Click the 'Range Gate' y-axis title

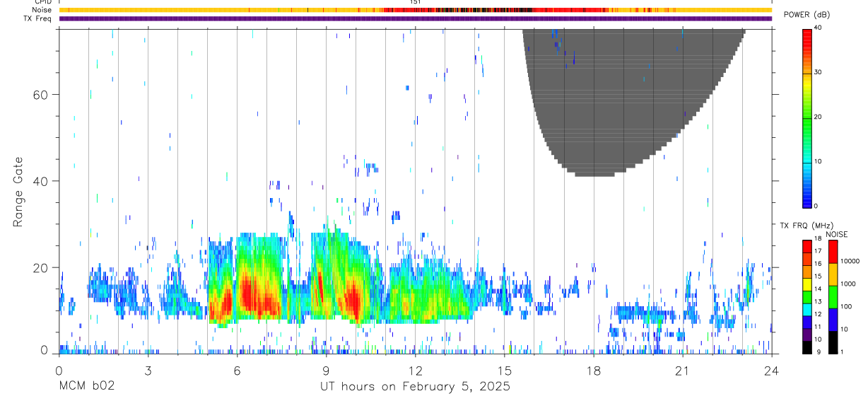18,193
